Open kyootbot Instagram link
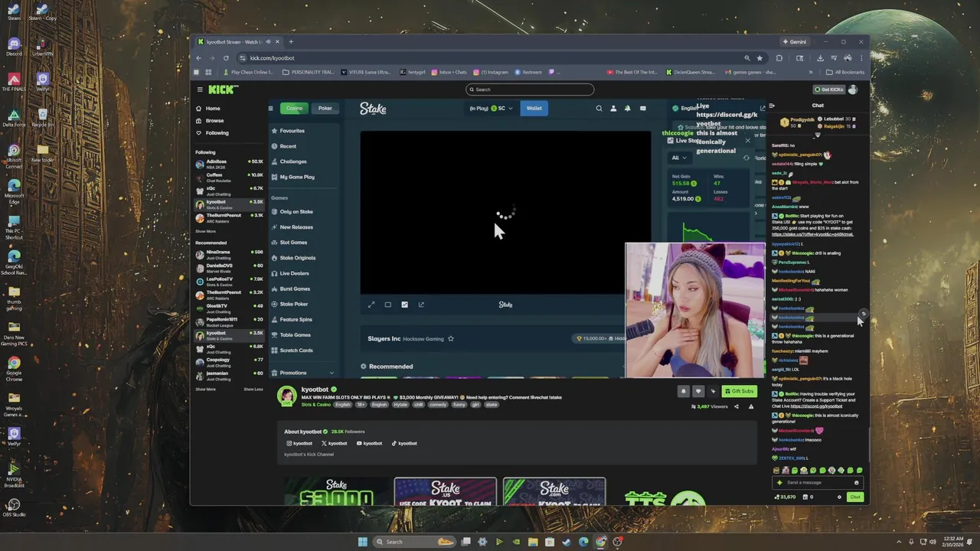Viewport: 980px width, 551px height. point(299,443)
